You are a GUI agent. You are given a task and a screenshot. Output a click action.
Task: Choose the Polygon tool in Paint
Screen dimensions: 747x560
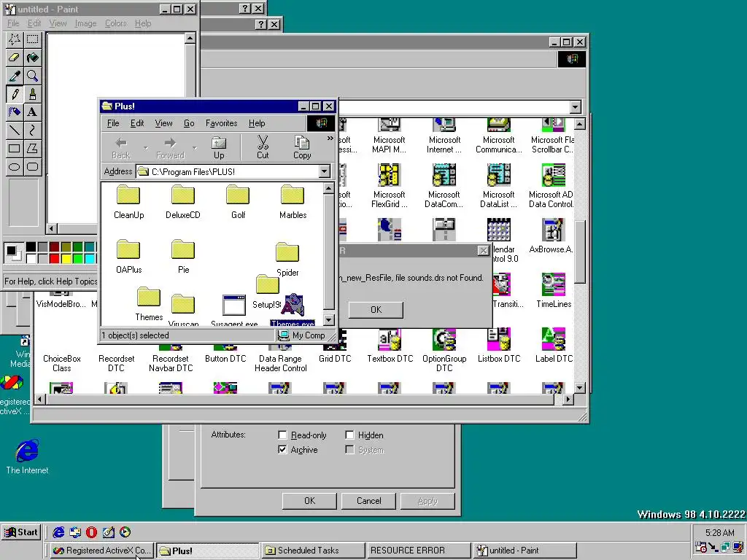32,148
